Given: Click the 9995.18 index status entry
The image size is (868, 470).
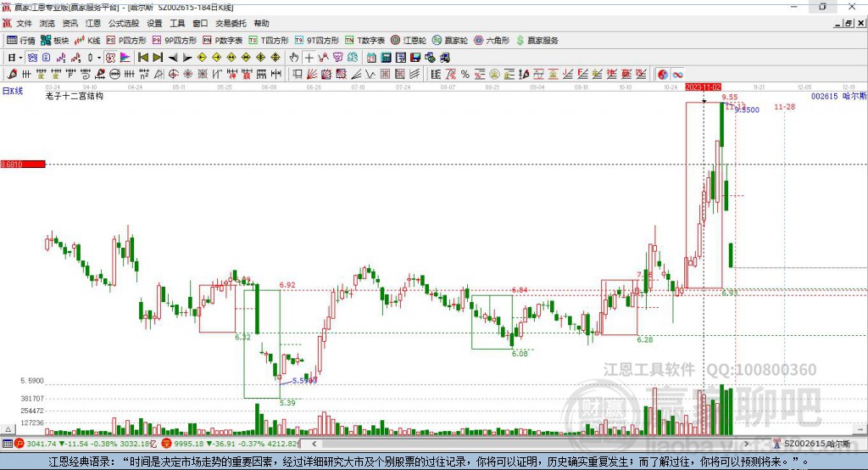Looking at the screenshot, I should [x=231, y=444].
